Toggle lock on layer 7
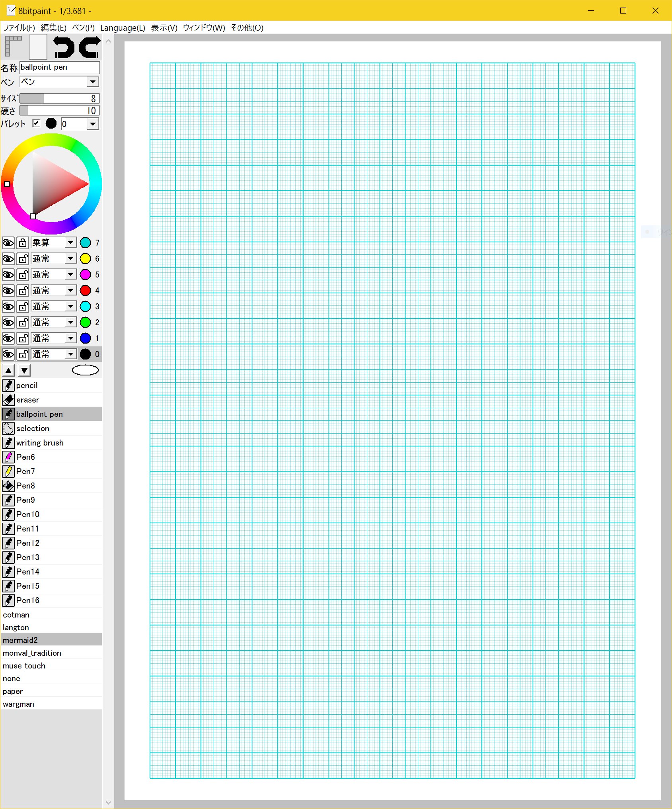Viewport: 672px width, 809px height. pyautogui.click(x=23, y=242)
